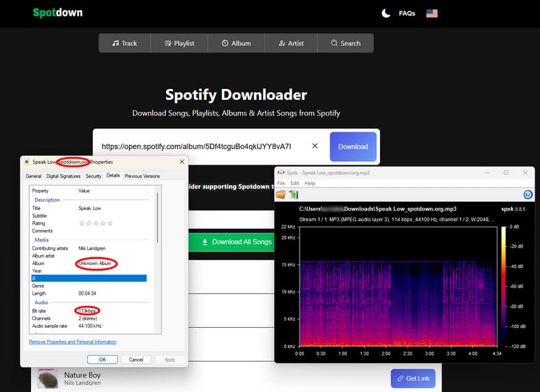Screen dimensions: 540x392
Task: Open the Help menu in Spek
Action: click(x=310, y=183)
